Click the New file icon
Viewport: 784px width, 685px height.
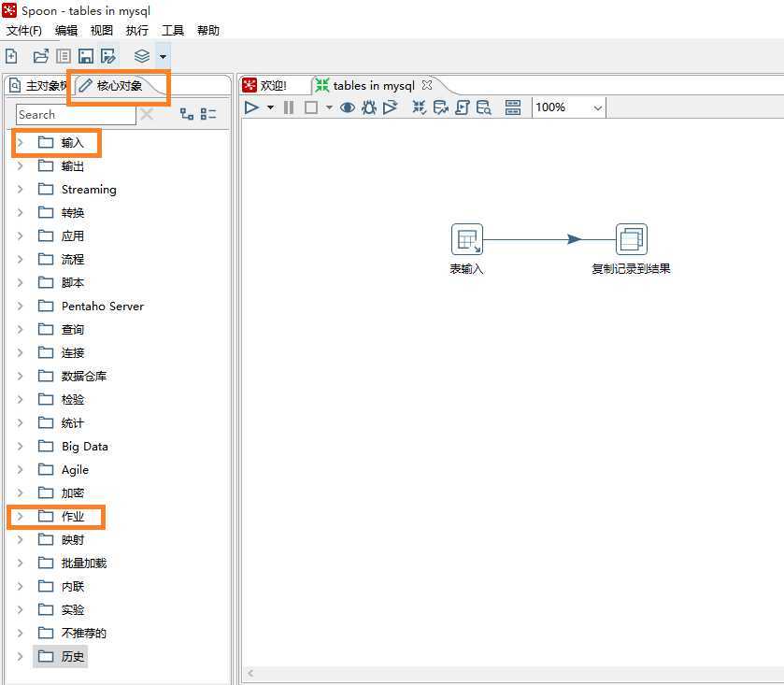(x=11, y=56)
